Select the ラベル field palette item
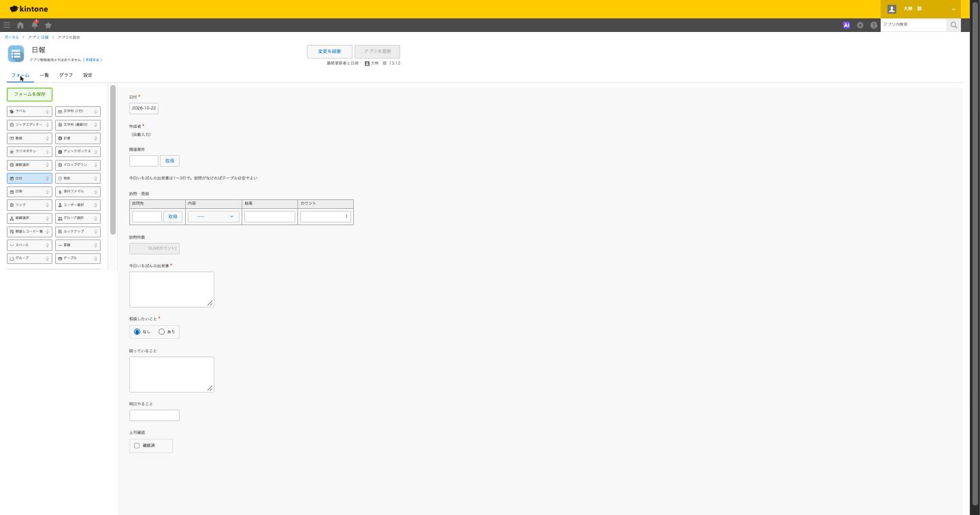Image resolution: width=980 pixels, height=515 pixels. pyautogui.click(x=29, y=112)
